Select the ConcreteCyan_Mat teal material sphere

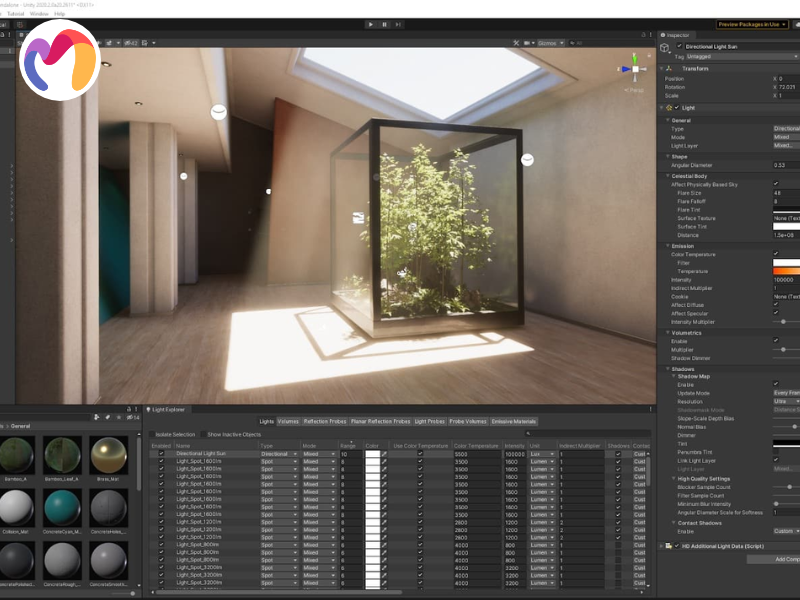coord(63,508)
